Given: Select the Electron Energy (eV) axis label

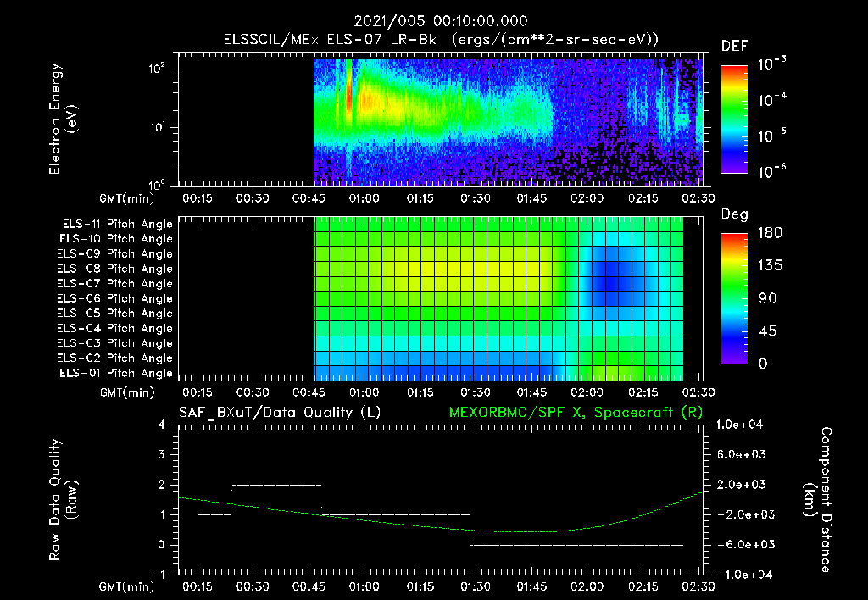Looking at the screenshot, I should pyautogui.click(x=63, y=119).
